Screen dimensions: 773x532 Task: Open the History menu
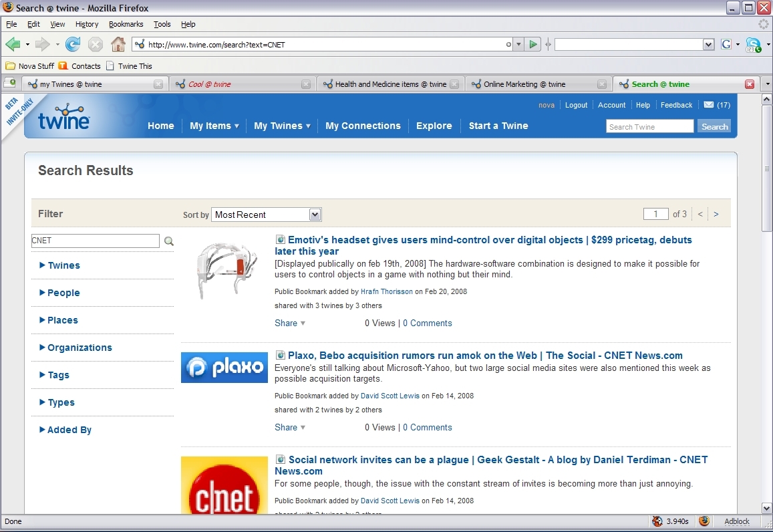[x=87, y=24]
